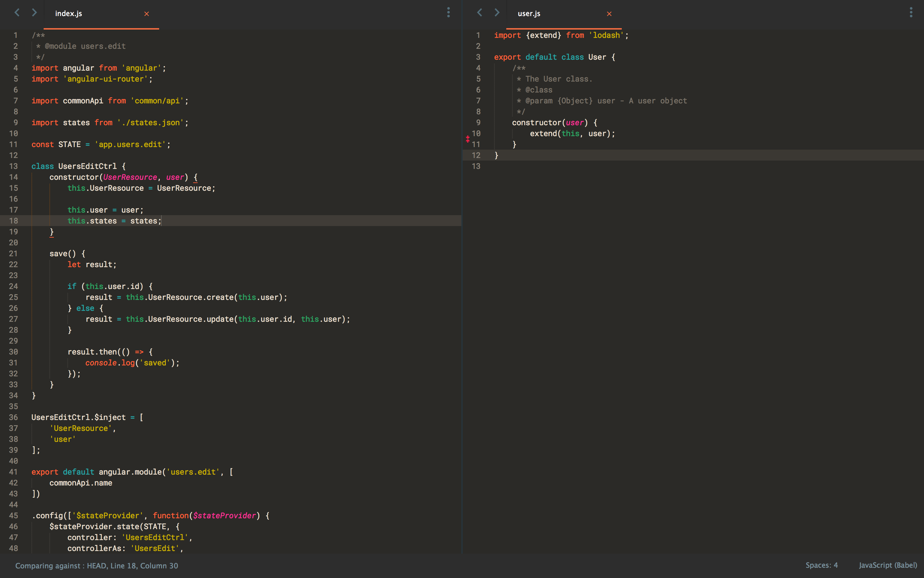Open the left pane's three-dot menu
The width and height of the screenshot is (924, 578).
pyautogui.click(x=448, y=13)
